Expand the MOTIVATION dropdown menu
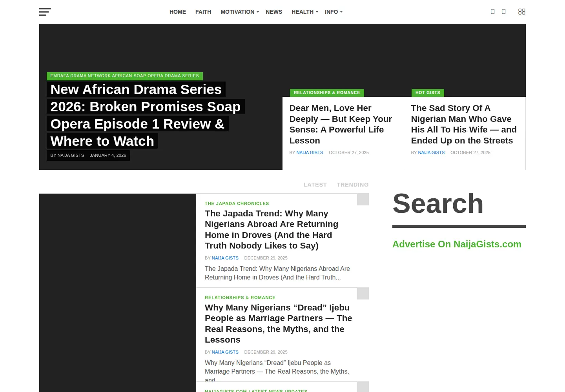This screenshot has height=392, width=565. [x=240, y=12]
